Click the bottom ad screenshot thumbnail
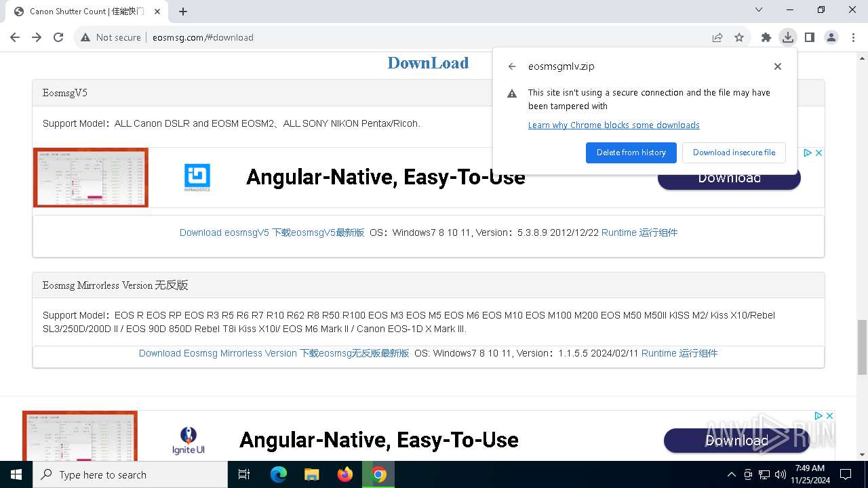 point(80,436)
